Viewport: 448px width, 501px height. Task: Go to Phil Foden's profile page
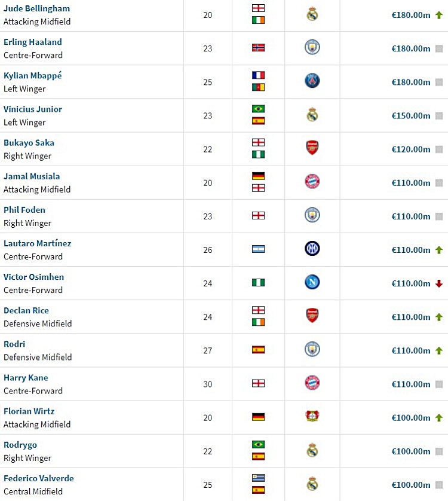click(24, 210)
